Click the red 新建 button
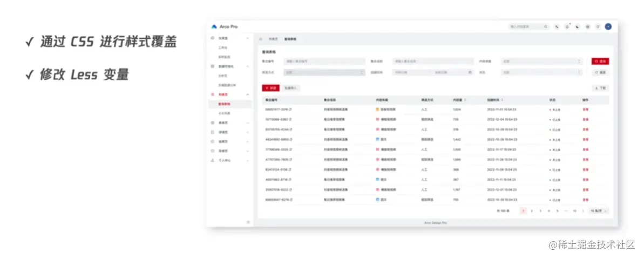The width and height of the screenshot is (644, 259). pyautogui.click(x=270, y=88)
